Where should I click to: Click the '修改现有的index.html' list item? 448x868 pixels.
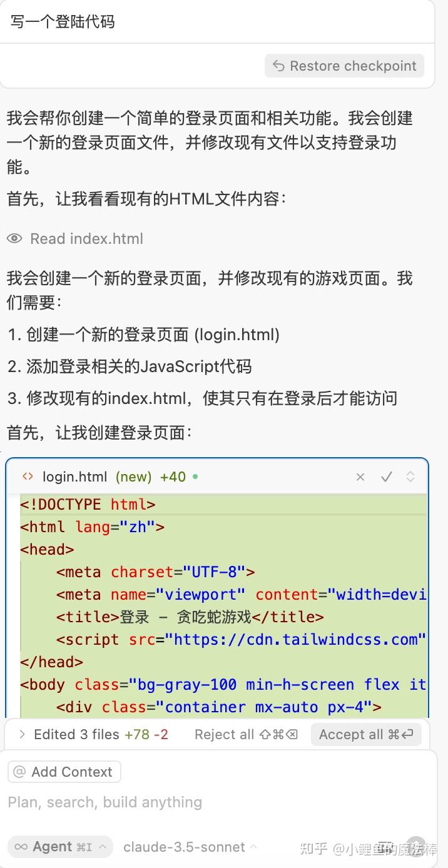[x=202, y=398]
